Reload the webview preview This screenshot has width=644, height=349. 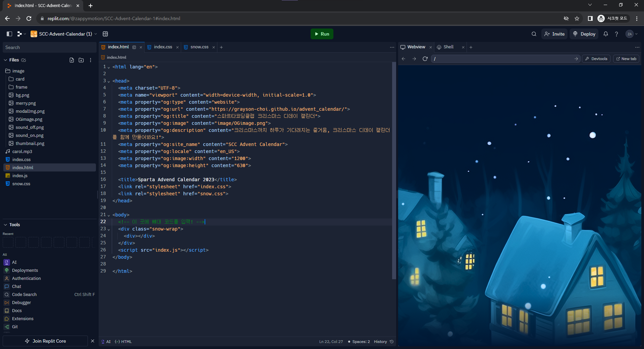point(425,59)
